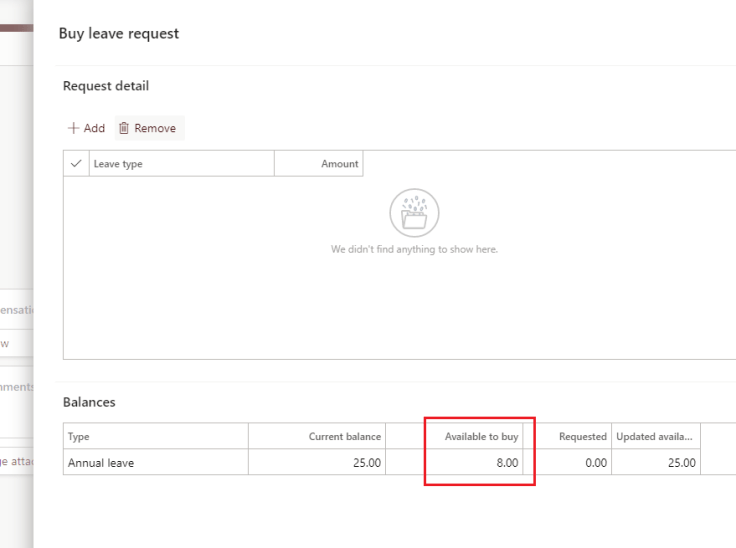Click the 'We didn't find anything' message
Viewport: 736px width, 548px height.
click(x=414, y=249)
